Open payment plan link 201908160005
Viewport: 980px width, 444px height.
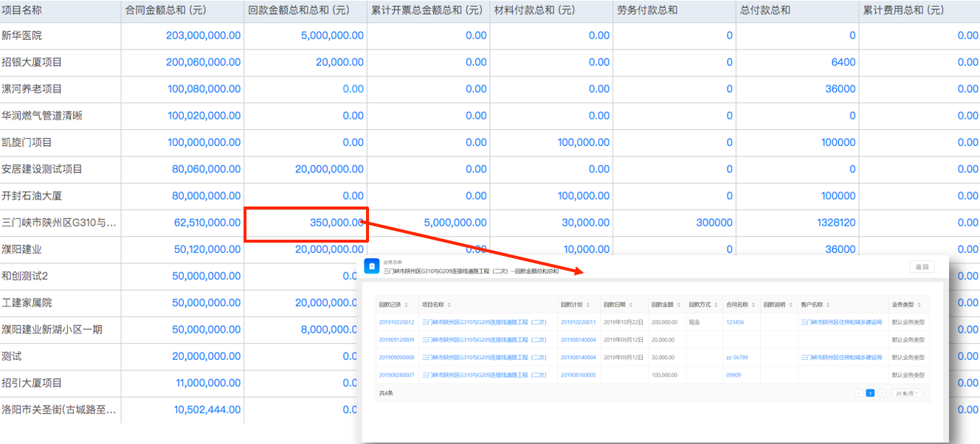point(578,375)
